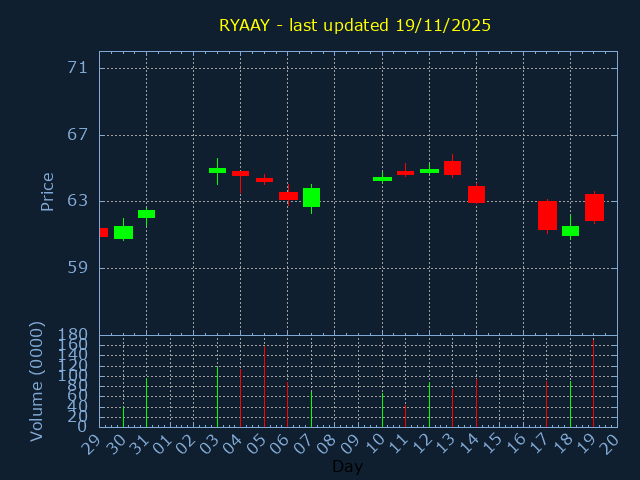Click the 67 price tick label
The image size is (640, 480).
pos(78,135)
